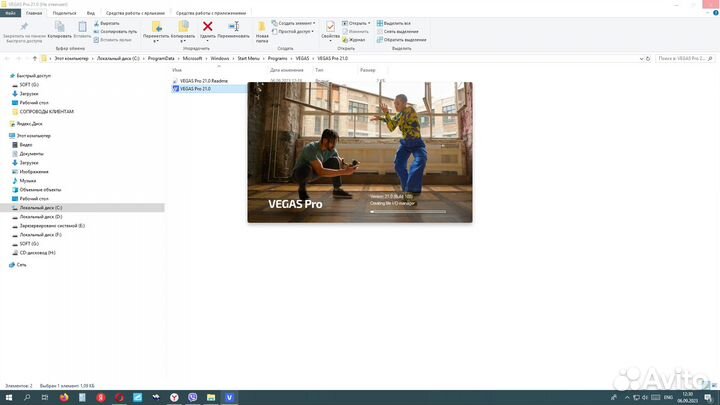Click Вставить ярлык in ribbon
Screen dimensions: 720x405
pos(112,40)
